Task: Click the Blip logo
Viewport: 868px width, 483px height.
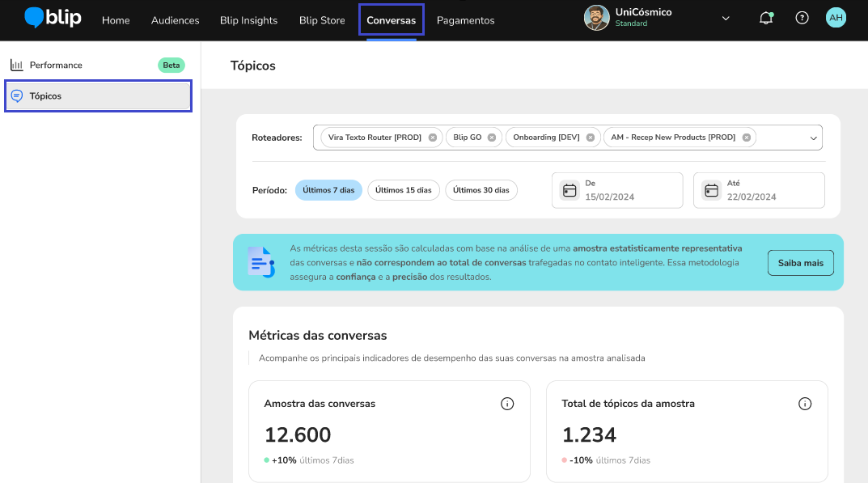Action: pos(53,18)
